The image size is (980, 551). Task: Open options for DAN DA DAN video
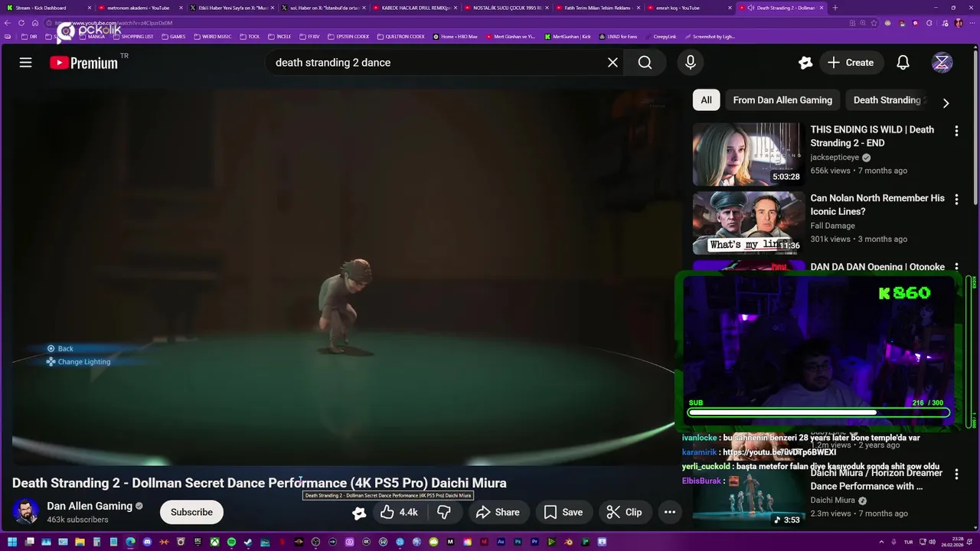956,267
